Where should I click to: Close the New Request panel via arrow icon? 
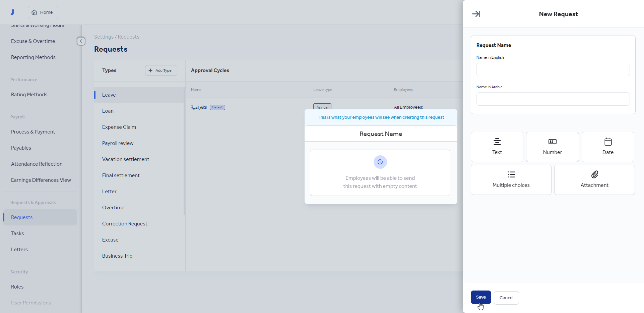[476, 14]
